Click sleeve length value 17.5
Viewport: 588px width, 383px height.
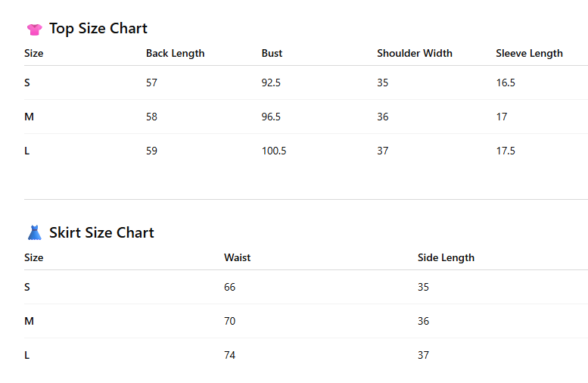(x=506, y=151)
